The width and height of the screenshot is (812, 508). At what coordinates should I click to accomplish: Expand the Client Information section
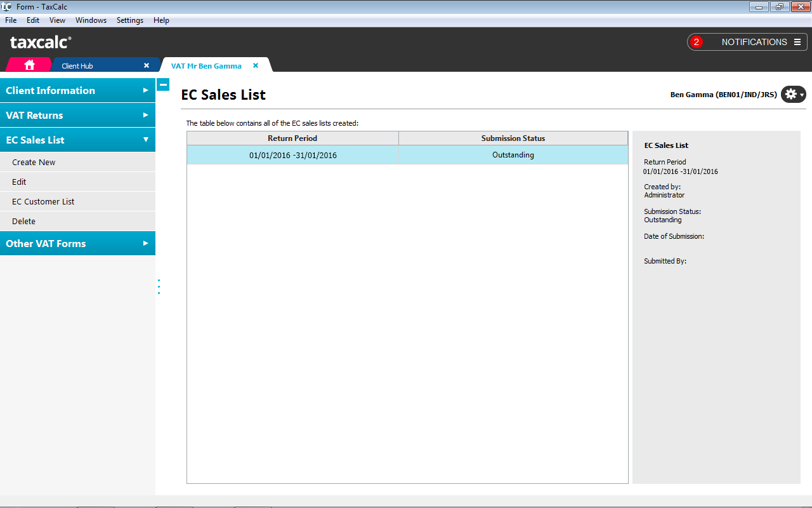click(x=77, y=90)
